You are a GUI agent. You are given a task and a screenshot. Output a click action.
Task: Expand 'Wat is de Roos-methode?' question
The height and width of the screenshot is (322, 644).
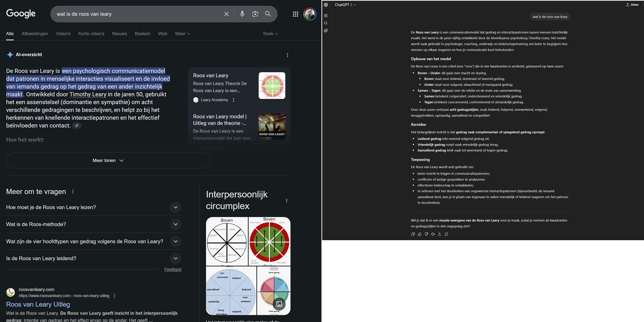[176, 224]
